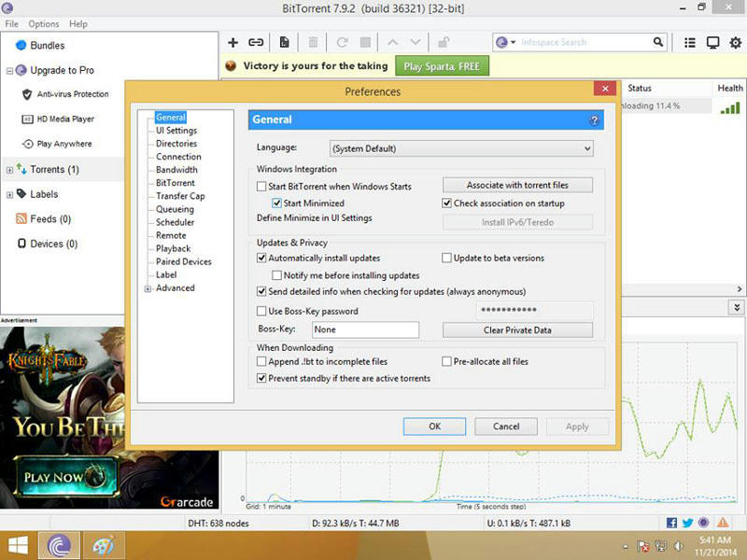Click Cancel in Preferences dialog
This screenshot has height=560, width=747.
point(506,427)
